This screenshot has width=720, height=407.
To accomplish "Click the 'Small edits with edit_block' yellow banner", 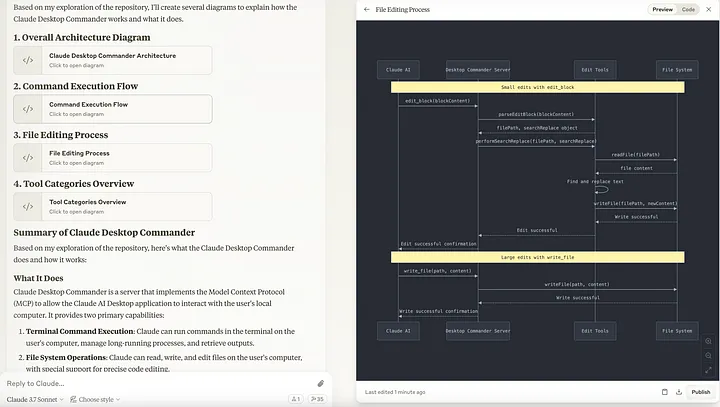I will tap(537, 87).
